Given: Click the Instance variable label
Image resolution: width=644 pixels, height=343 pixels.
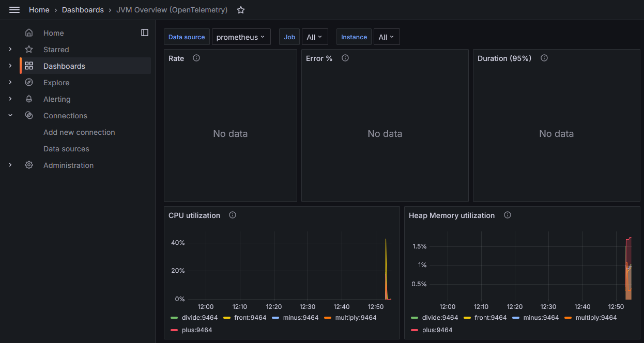Looking at the screenshot, I should tap(354, 37).
